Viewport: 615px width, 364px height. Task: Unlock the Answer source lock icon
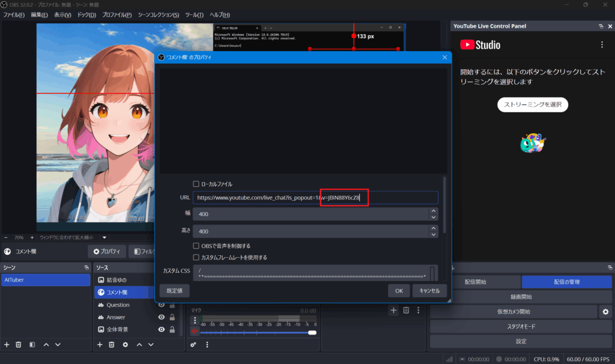[x=172, y=317]
